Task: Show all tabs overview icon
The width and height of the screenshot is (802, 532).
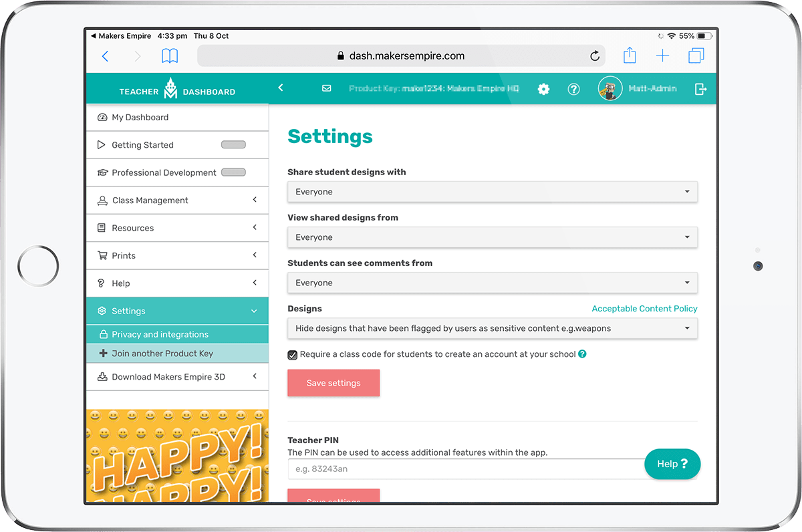Action: pyautogui.click(x=696, y=56)
